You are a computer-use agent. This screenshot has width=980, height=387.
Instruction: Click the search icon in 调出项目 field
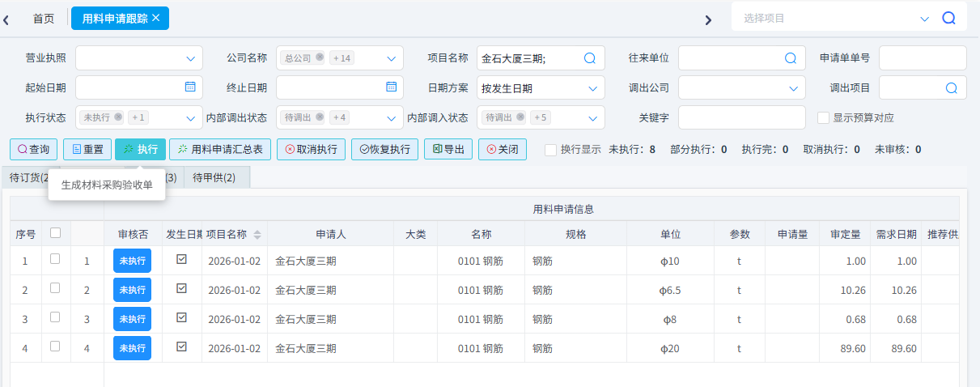click(x=951, y=88)
